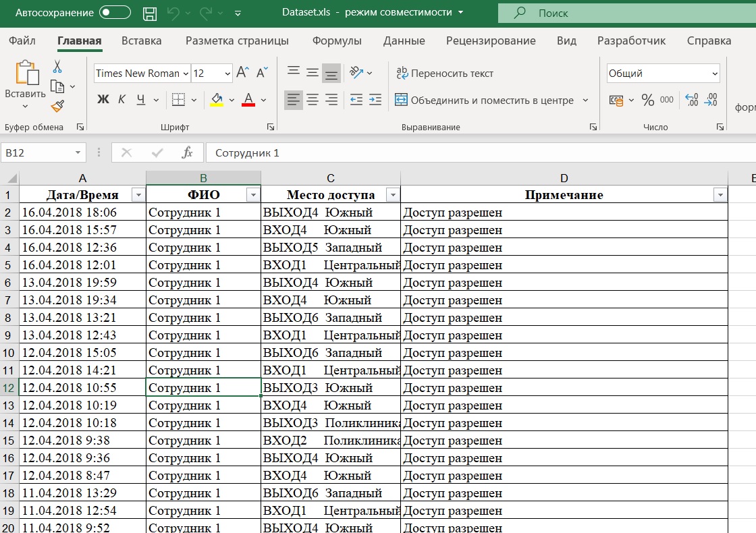The image size is (756, 533).
Task: Open the Times New Roman font dropdown
Action: pos(186,74)
